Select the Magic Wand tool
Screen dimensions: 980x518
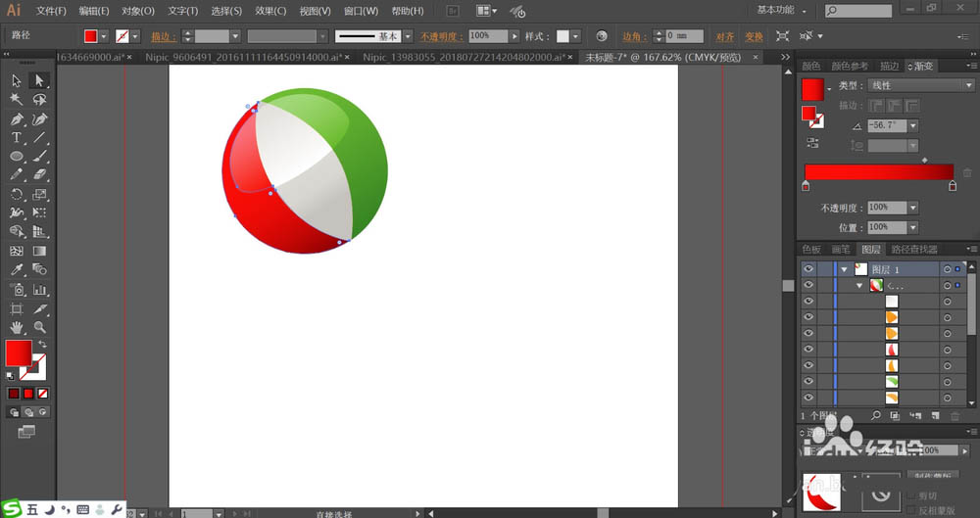coord(17,99)
